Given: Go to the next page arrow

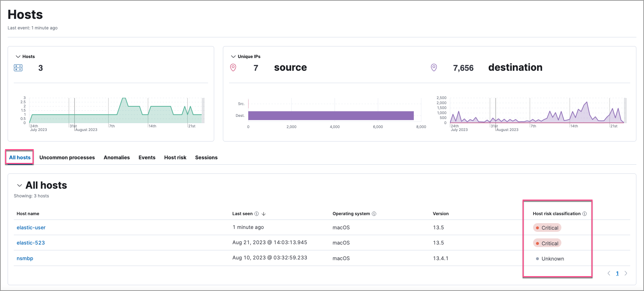Looking at the screenshot, I should [626, 273].
